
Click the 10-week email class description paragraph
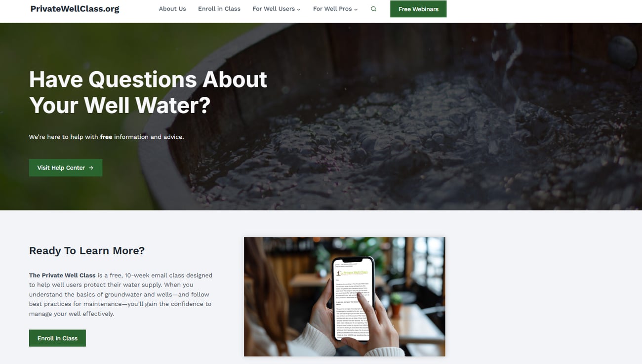coord(121,294)
